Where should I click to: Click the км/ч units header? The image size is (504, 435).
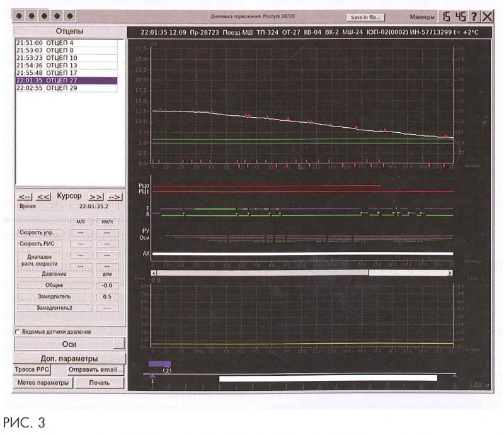pyautogui.click(x=107, y=222)
